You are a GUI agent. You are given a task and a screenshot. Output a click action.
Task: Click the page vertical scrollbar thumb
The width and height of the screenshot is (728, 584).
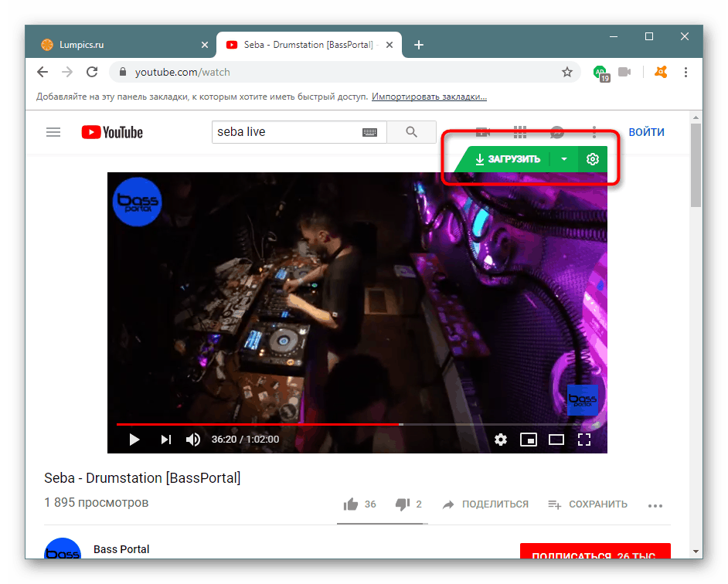coord(696,165)
